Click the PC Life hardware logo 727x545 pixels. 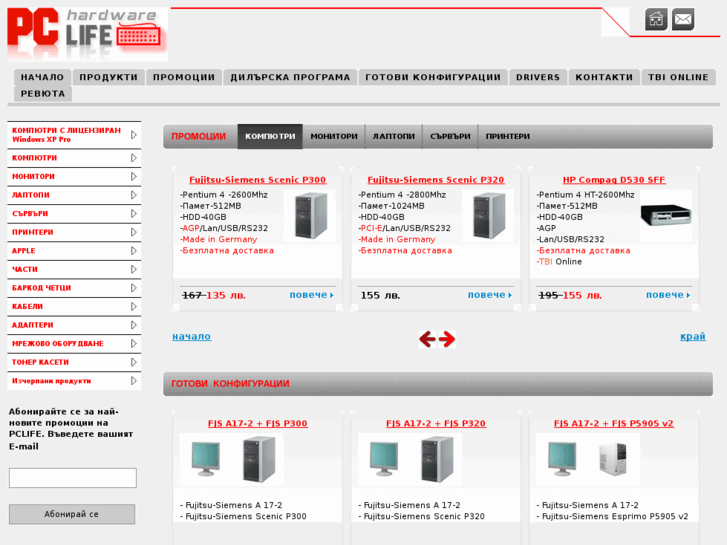(x=88, y=34)
